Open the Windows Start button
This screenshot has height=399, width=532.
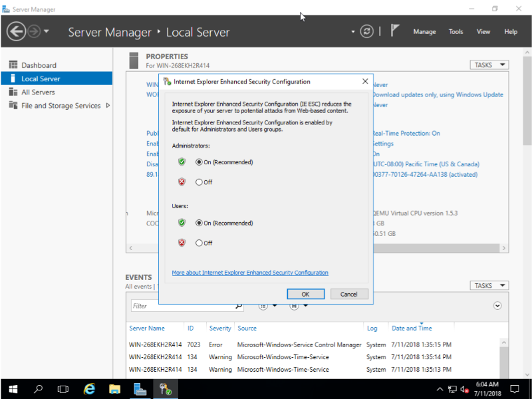pyautogui.click(x=13, y=389)
